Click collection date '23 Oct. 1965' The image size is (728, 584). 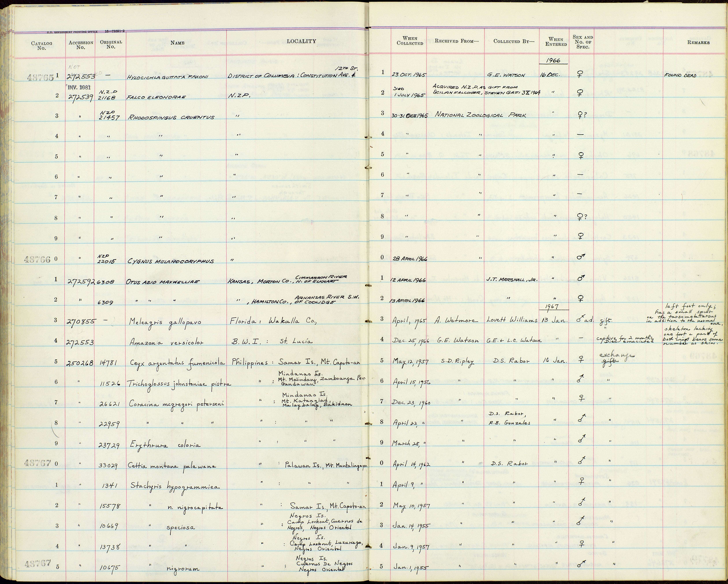[409, 75]
